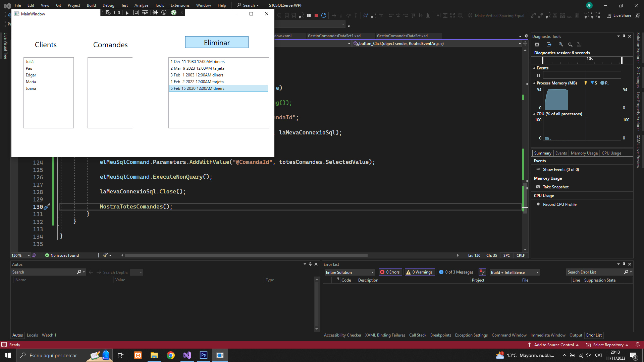Toggle the Messages filter button
Image resolution: width=644 pixels, height=362 pixels.
[x=456, y=272]
